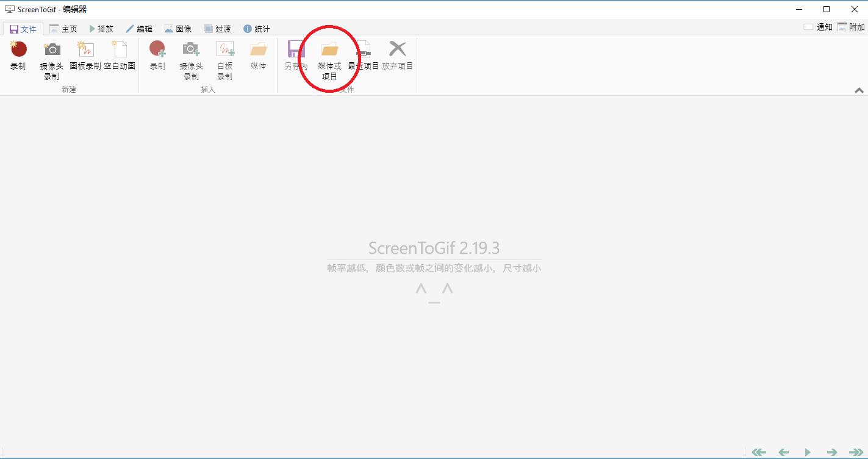Select the 编辑 tab
This screenshot has width=868, height=459.
(x=139, y=29)
